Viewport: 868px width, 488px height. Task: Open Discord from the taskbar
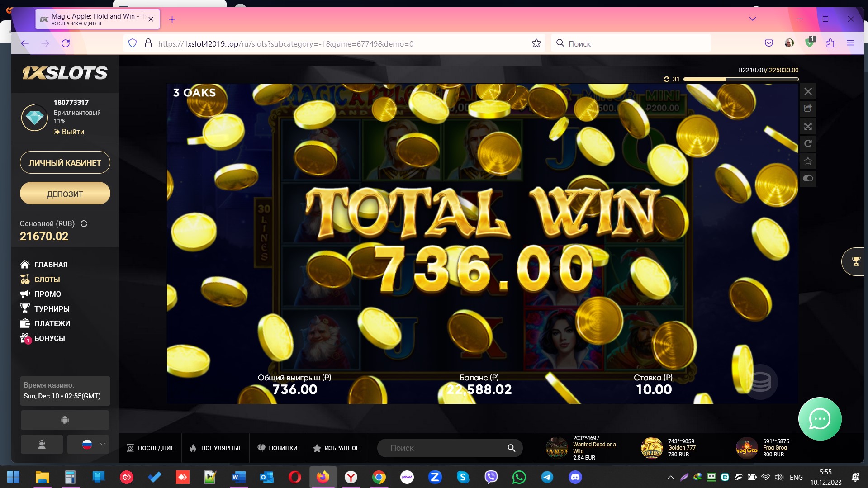point(575,477)
